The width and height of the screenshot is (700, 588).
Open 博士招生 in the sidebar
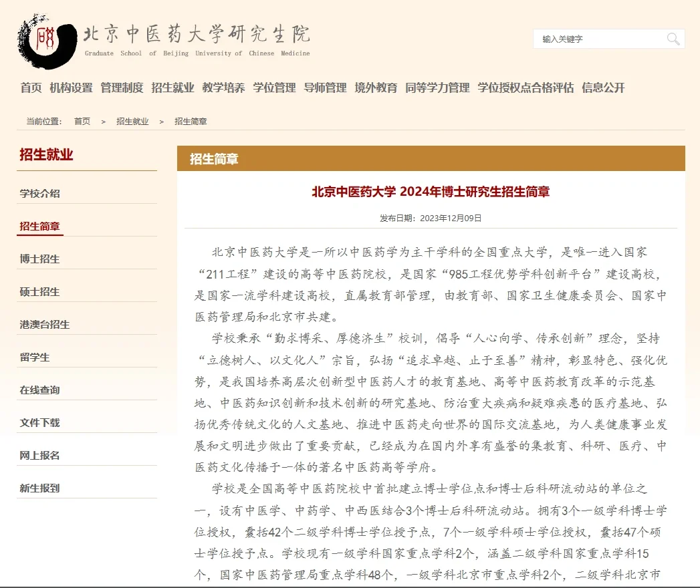[39, 259]
